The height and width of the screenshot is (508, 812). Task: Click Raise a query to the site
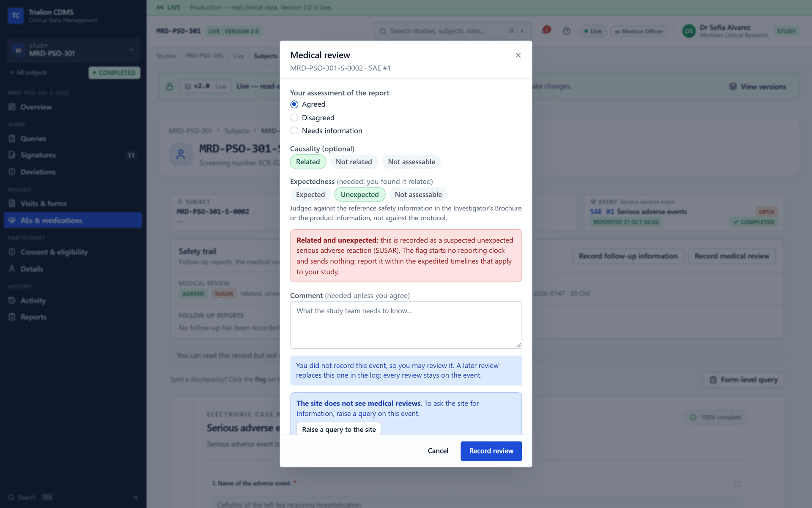339,429
